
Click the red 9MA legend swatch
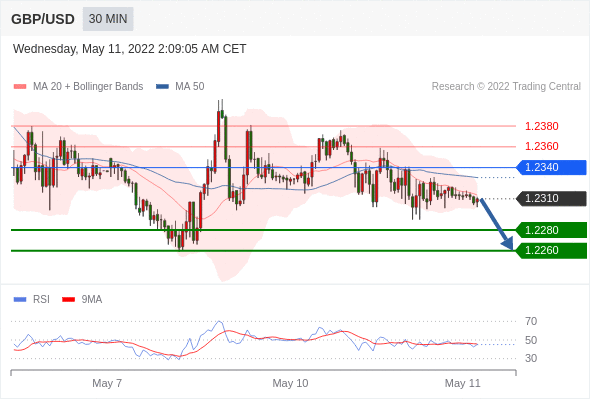pos(68,300)
